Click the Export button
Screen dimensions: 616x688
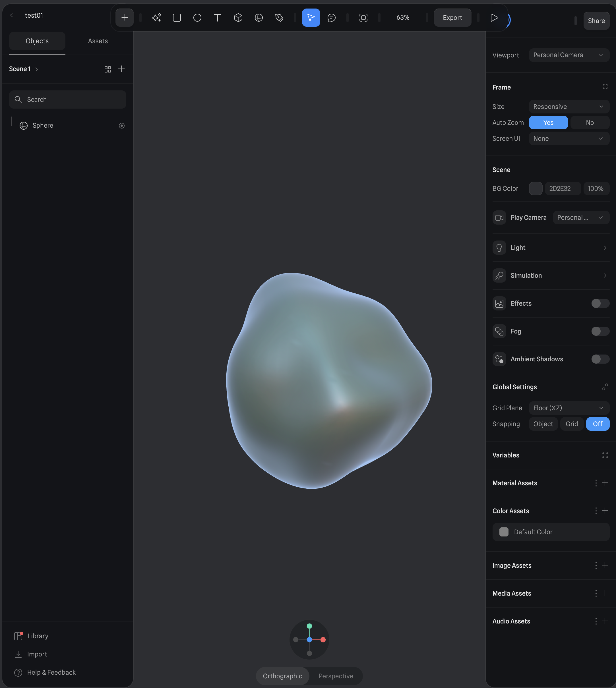click(x=452, y=18)
